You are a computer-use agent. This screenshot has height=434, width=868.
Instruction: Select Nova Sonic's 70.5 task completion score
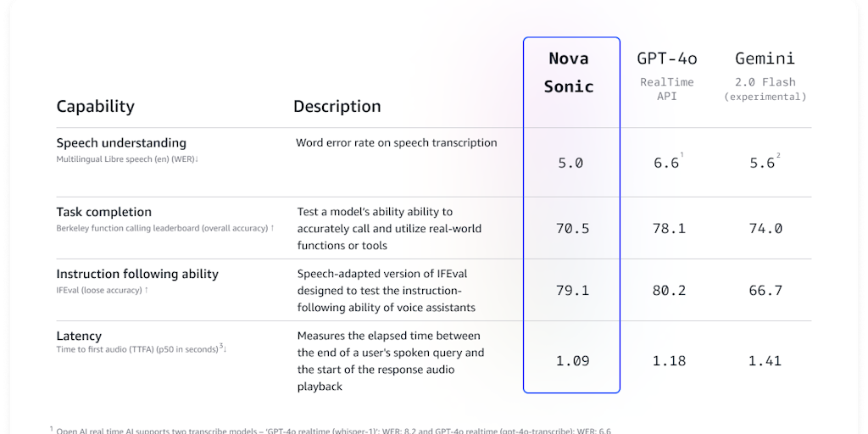point(571,228)
